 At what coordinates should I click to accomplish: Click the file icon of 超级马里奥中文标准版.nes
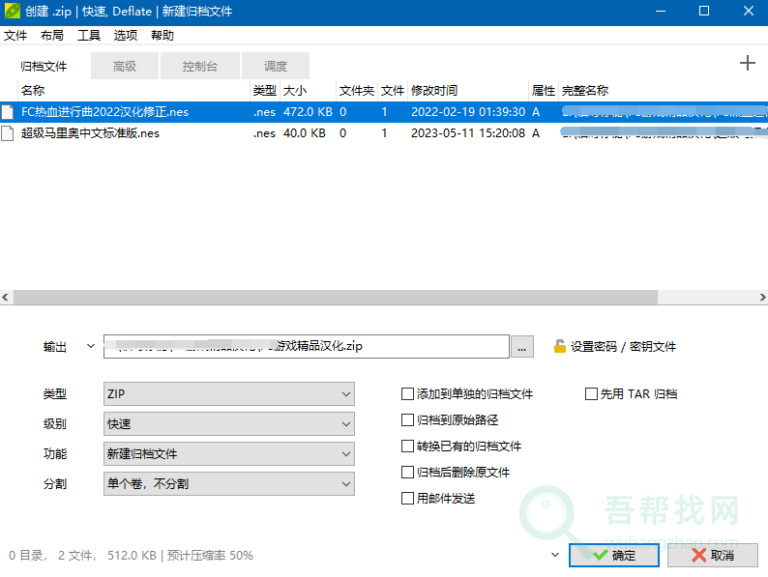(x=9, y=133)
